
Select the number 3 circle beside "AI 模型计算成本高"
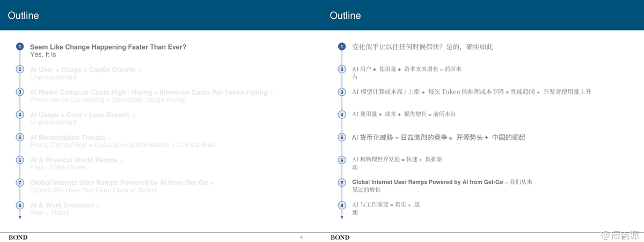click(342, 92)
